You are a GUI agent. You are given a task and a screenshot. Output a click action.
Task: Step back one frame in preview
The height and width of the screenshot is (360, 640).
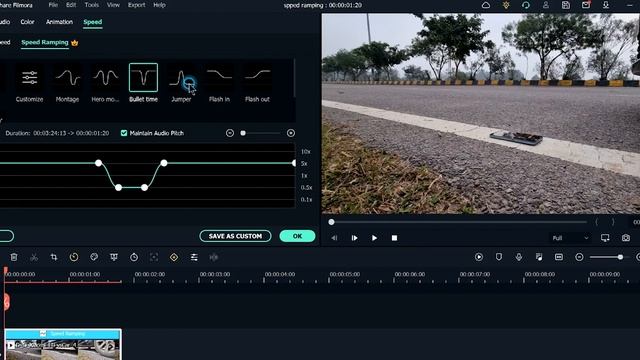pyautogui.click(x=334, y=238)
